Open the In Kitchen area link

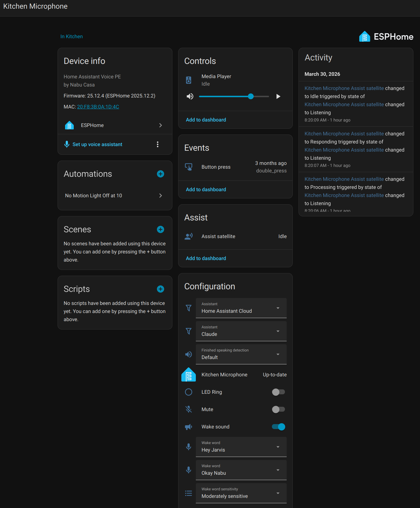pos(71,36)
